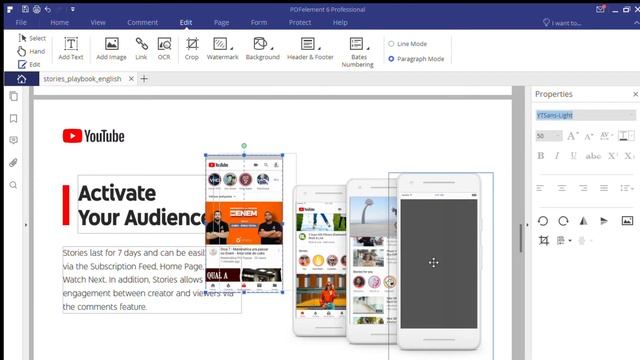Toggle Underline formatting
The image size is (640, 360).
pyautogui.click(x=573, y=156)
